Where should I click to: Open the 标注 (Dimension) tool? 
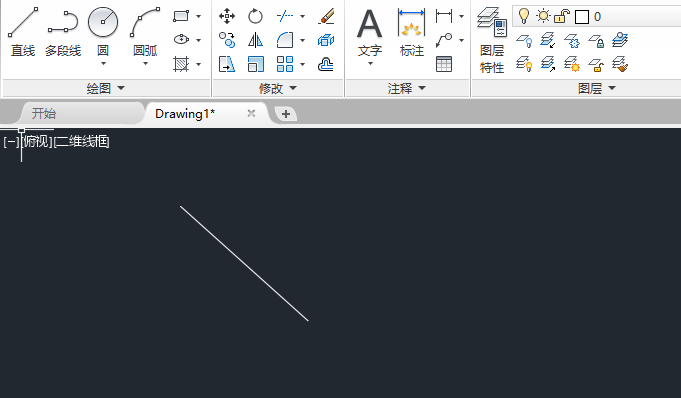[x=411, y=32]
